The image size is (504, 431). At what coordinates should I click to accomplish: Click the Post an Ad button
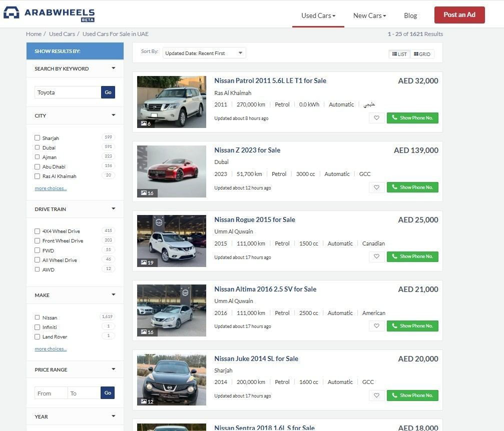tap(459, 15)
